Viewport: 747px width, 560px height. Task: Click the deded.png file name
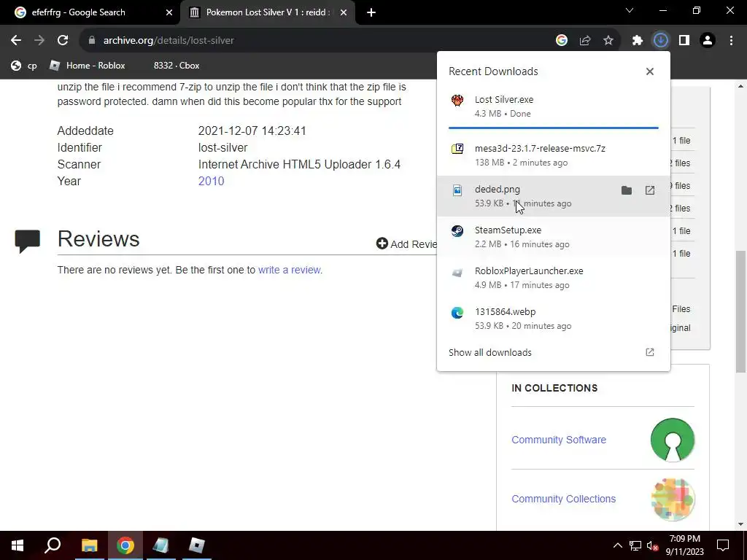[x=498, y=190]
